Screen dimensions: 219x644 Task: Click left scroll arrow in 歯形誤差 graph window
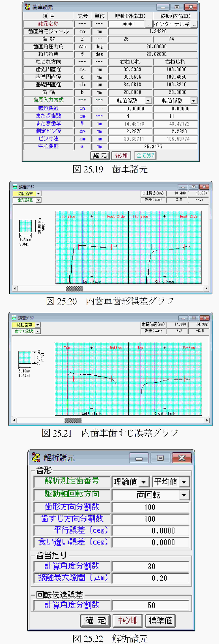tap(15, 288)
